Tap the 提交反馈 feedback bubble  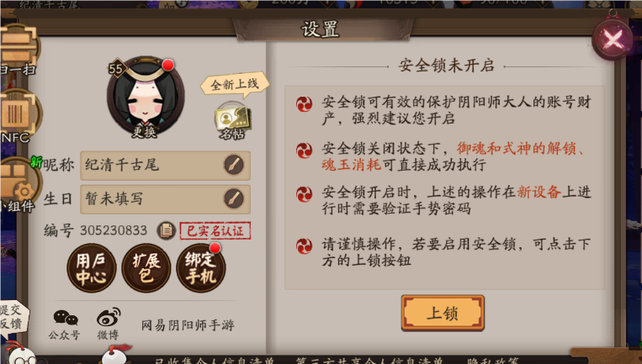pyautogui.click(x=13, y=318)
